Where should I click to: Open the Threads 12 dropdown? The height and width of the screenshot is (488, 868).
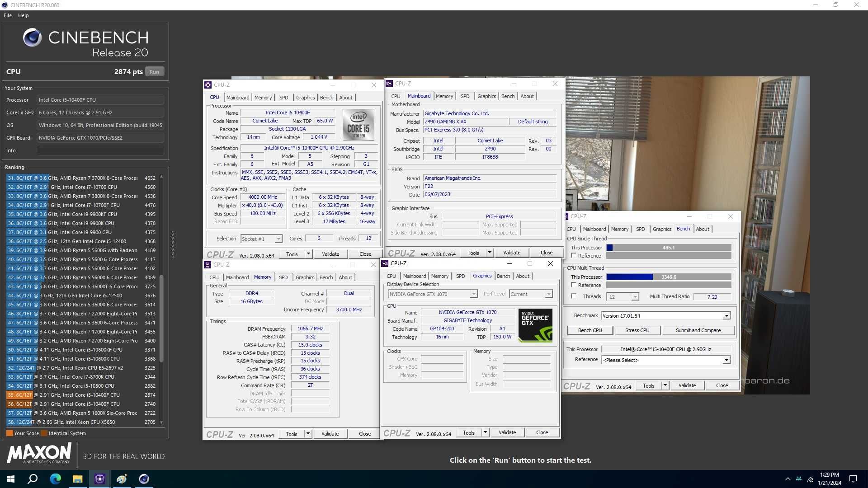[623, 297]
